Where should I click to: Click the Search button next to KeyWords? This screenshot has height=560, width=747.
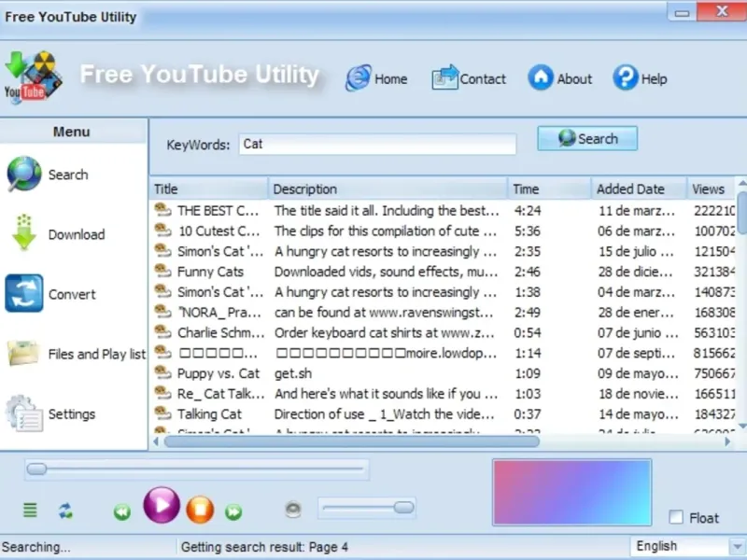587,138
